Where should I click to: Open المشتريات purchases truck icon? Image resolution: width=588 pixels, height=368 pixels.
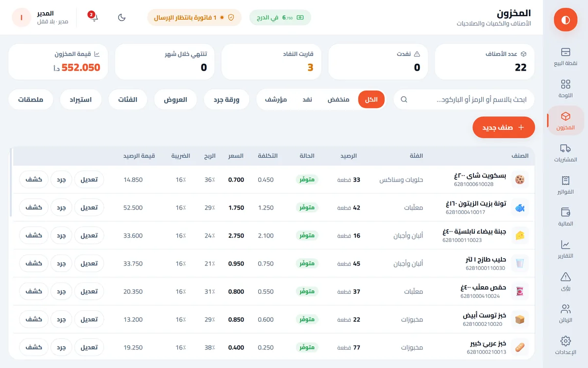pos(565,148)
